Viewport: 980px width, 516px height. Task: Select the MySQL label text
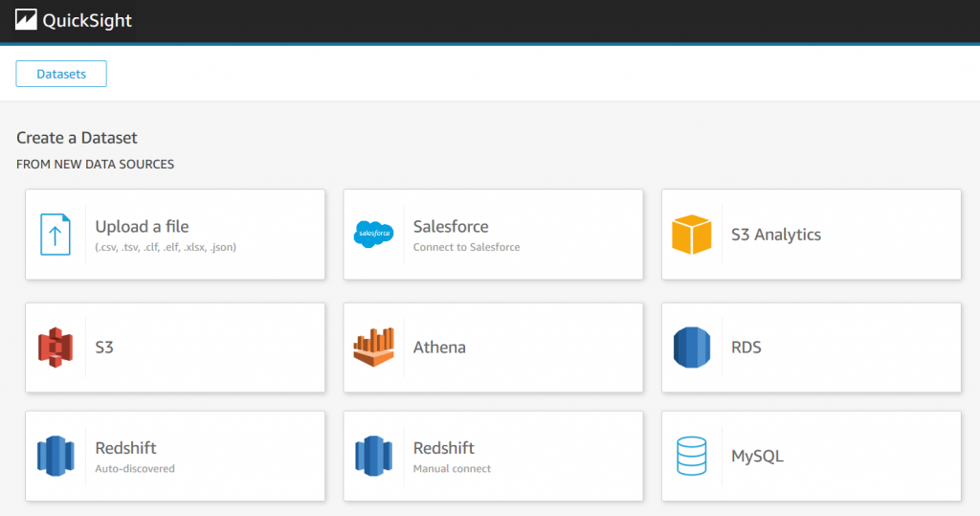click(758, 456)
